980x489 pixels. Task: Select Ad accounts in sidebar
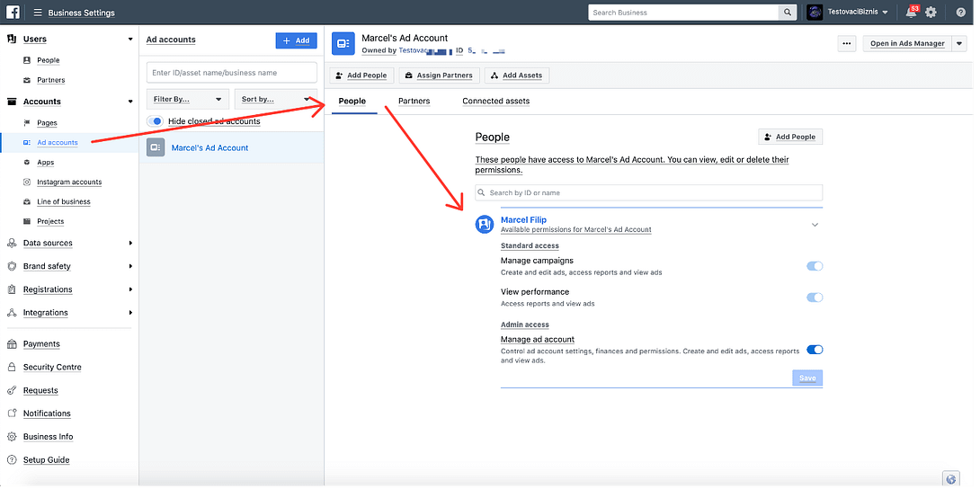(x=58, y=142)
